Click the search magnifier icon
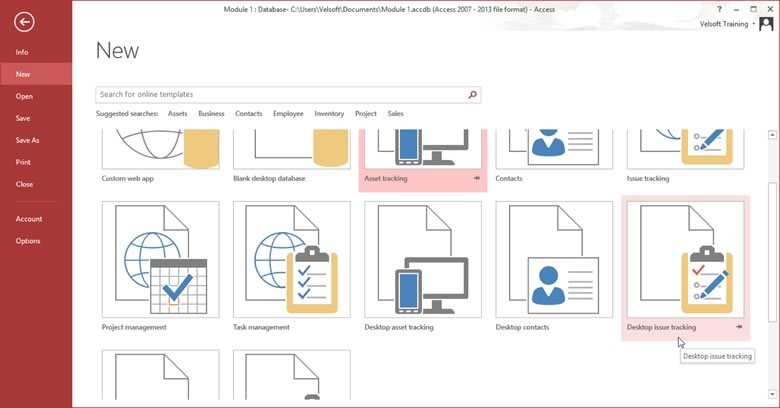Viewport: 780px width, 408px height. coord(473,95)
